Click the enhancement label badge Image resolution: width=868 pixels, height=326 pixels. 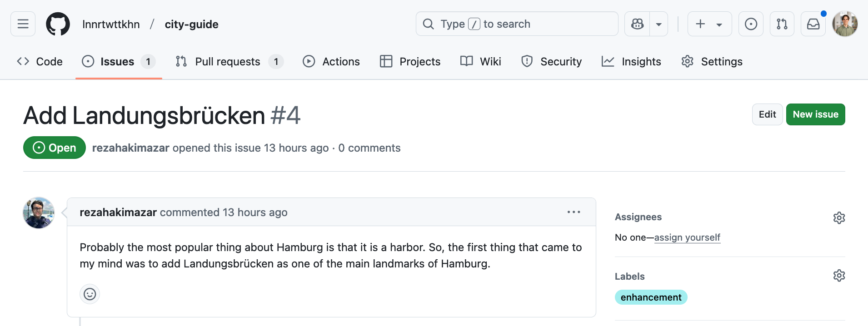click(x=651, y=297)
